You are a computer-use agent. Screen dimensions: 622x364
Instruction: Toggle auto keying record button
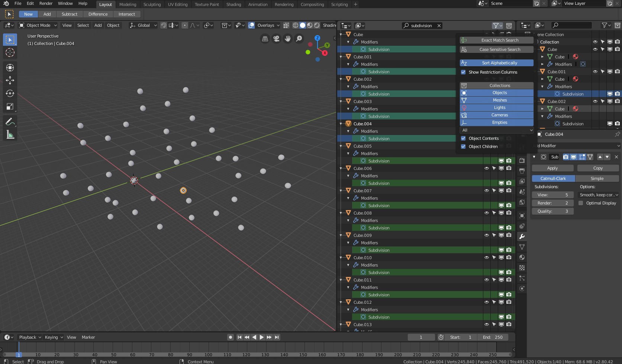click(231, 337)
